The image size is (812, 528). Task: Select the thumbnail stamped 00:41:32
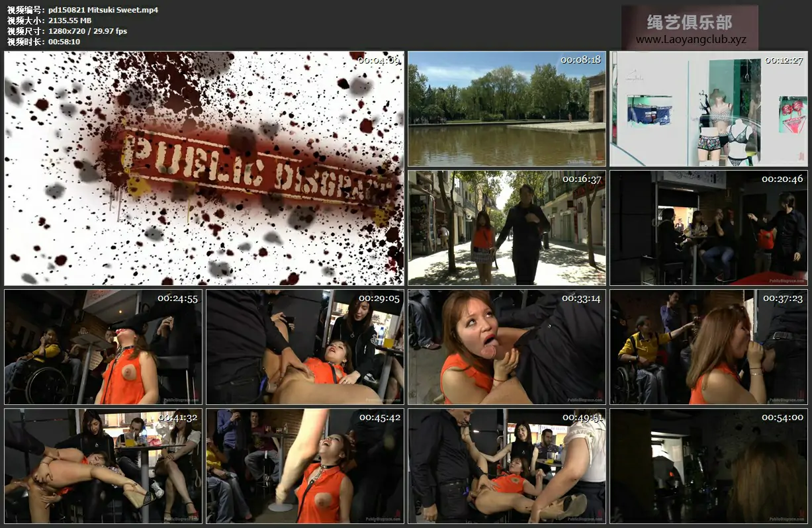pos(103,466)
